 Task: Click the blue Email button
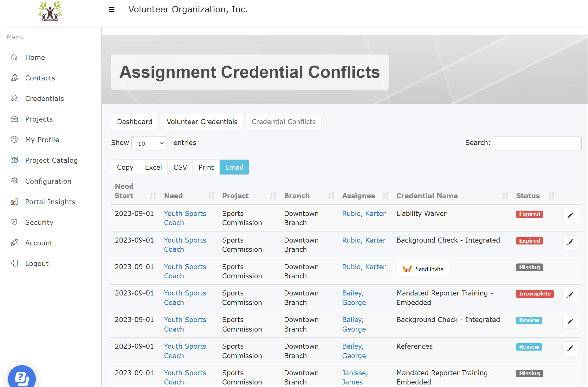(234, 167)
